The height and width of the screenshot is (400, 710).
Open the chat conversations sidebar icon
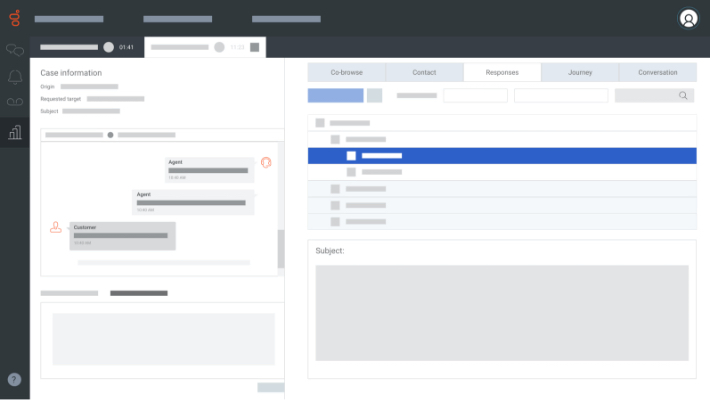(x=14, y=49)
